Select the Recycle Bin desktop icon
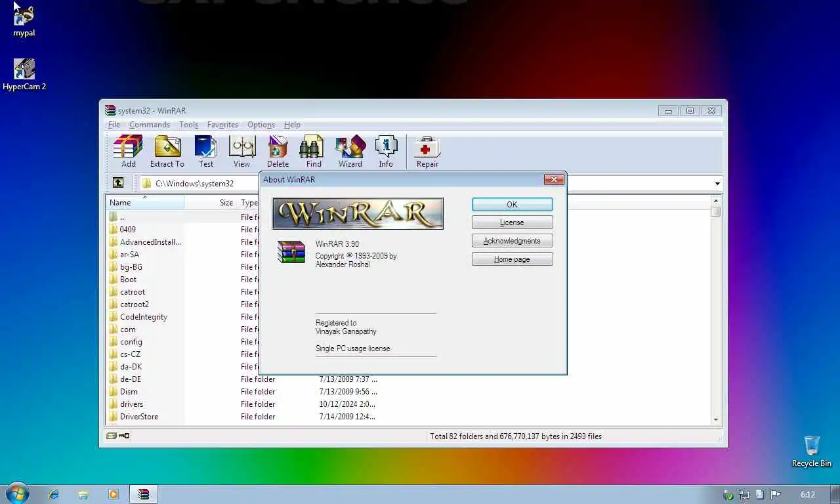Image resolution: width=840 pixels, height=504 pixels. [x=811, y=451]
